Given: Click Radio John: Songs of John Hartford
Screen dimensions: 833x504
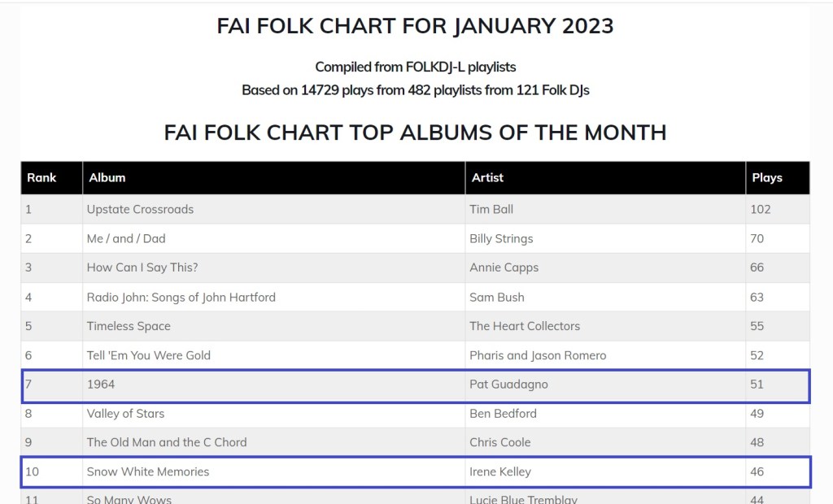Looking at the screenshot, I should 181,297.
